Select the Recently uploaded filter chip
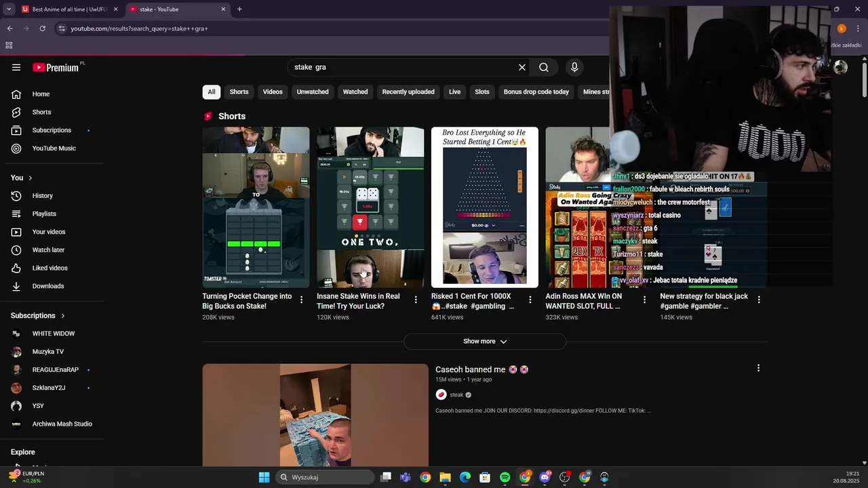This screenshot has height=488, width=868. click(x=408, y=92)
